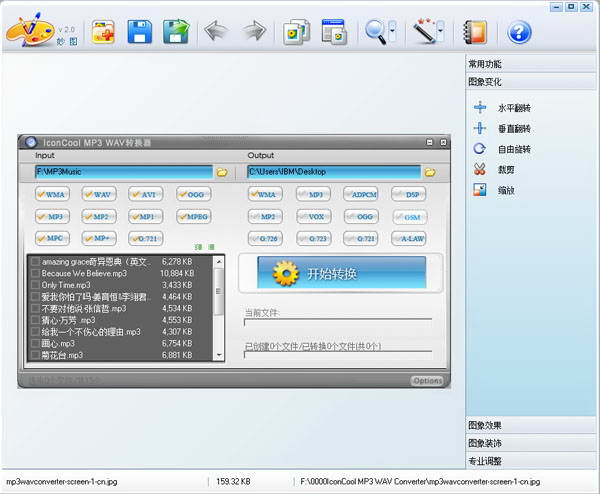This screenshot has height=494, width=600.
Task: Select Output format DSP
Action: 409,194
